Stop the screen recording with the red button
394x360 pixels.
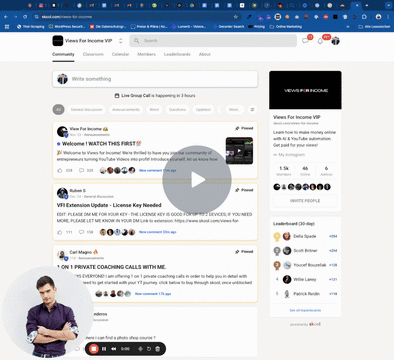[x=94, y=349]
